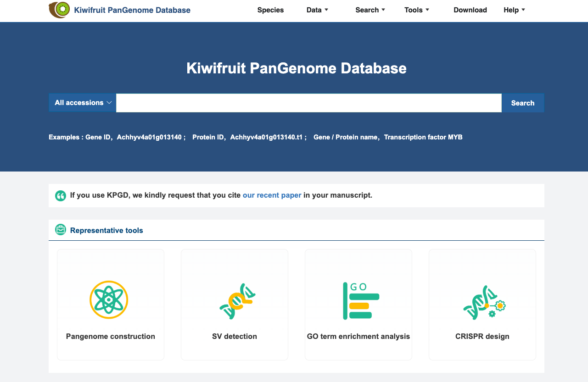Open the Tools dropdown menu
Screen dimensions: 588x382
(417, 10)
